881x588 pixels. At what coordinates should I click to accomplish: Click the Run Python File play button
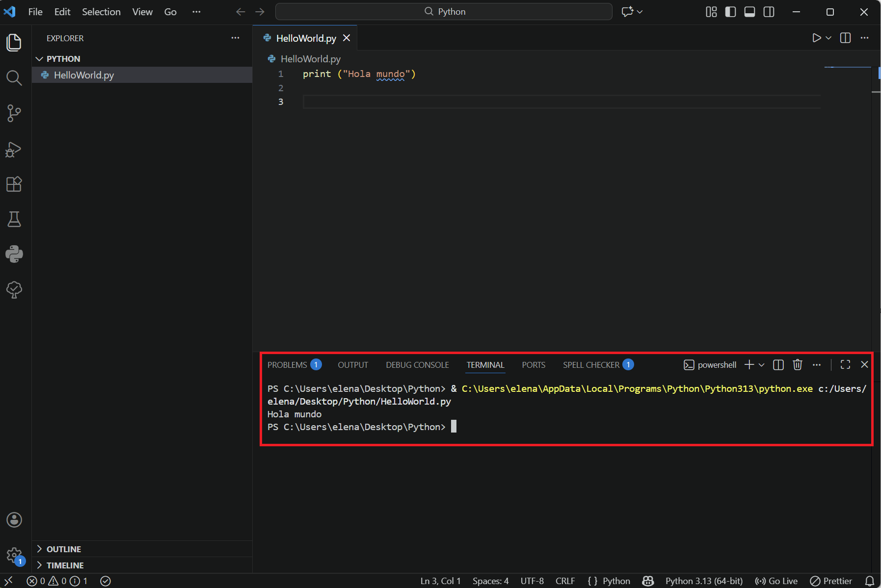click(816, 38)
